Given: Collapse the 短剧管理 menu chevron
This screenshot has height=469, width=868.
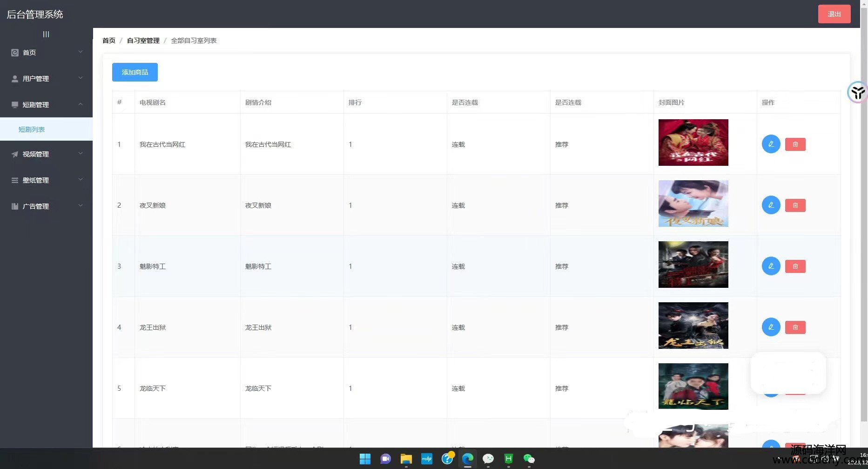Looking at the screenshot, I should 81,104.
